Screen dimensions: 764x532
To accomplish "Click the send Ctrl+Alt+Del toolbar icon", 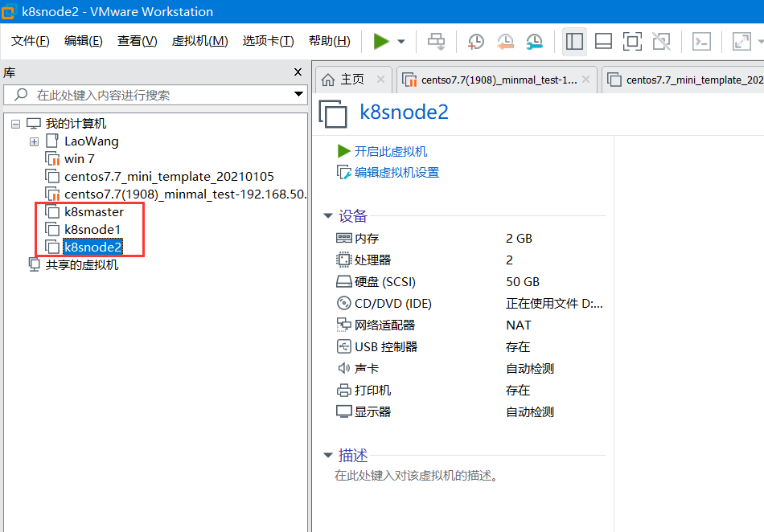I will pyautogui.click(x=436, y=41).
